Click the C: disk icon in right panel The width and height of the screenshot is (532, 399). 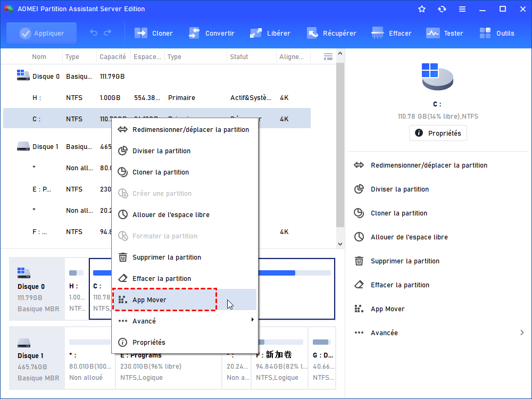437,77
